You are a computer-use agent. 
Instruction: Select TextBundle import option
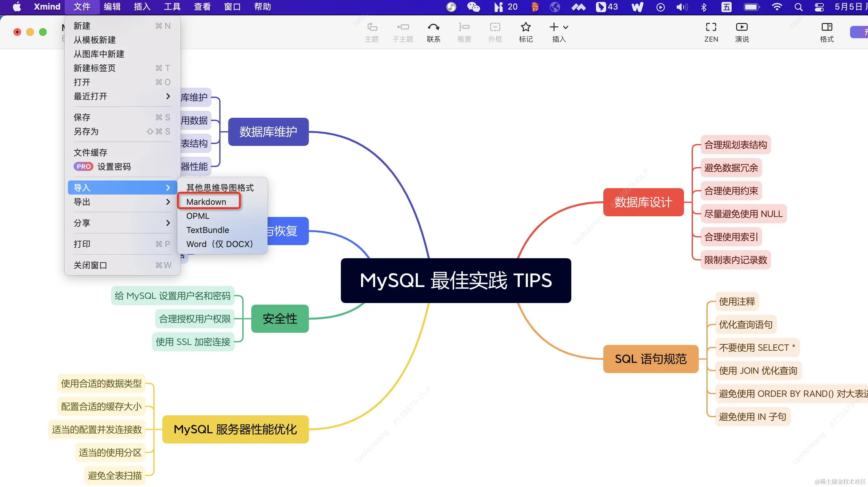coord(222,230)
